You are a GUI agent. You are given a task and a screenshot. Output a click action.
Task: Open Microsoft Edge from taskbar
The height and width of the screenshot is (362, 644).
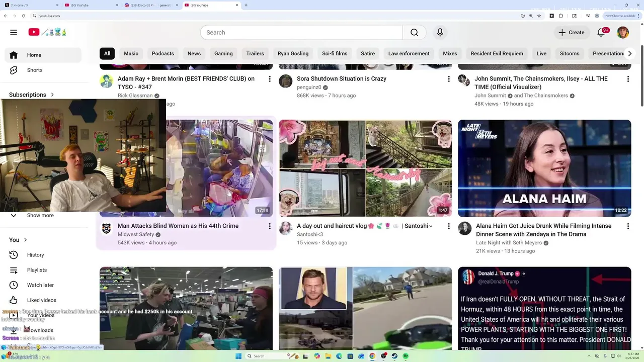(339, 356)
